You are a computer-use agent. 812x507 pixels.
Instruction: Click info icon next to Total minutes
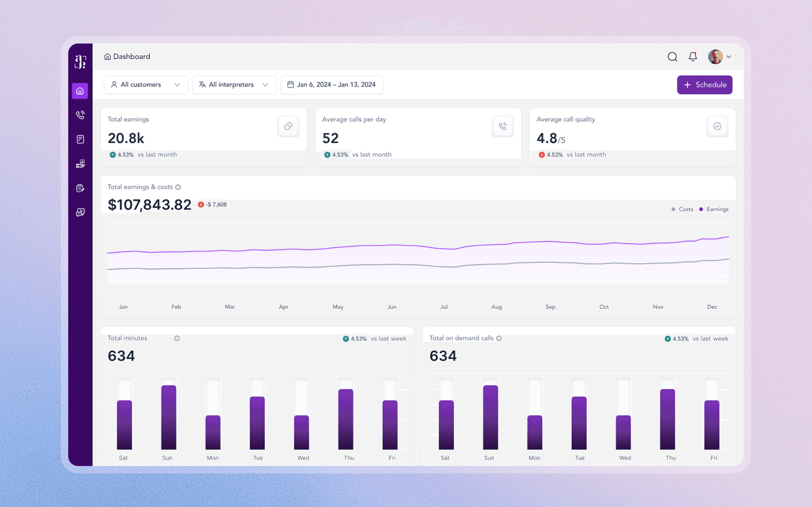pyautogui.click(x=177, y=338)
